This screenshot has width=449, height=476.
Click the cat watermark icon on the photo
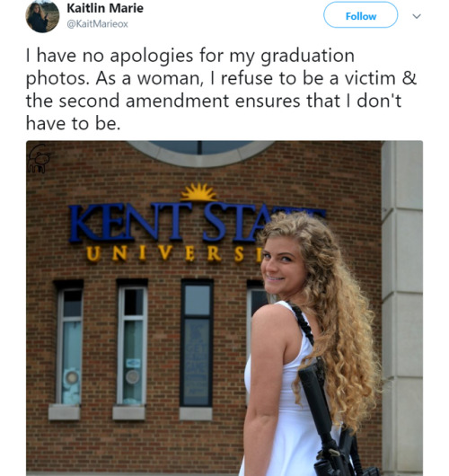click(38, 158)
